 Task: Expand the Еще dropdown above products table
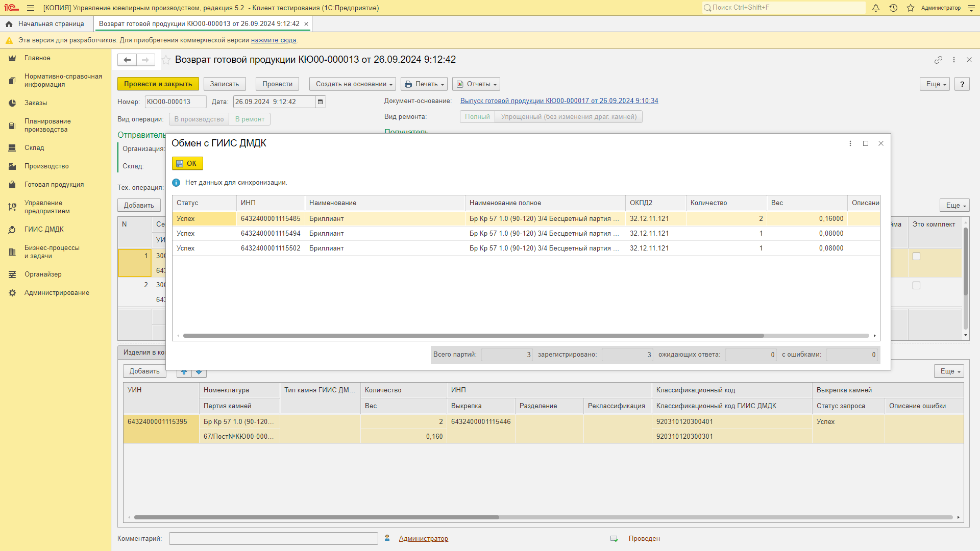[955, 206]
